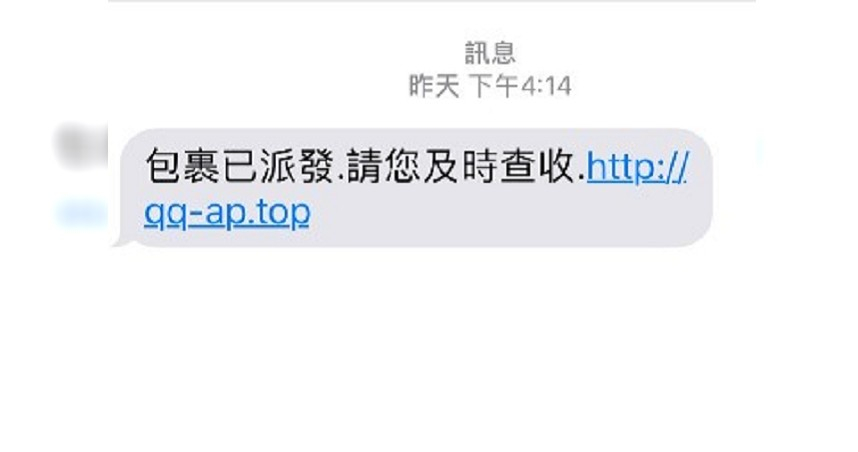Tap the http:// portion of the link

[x=636, y=167]
